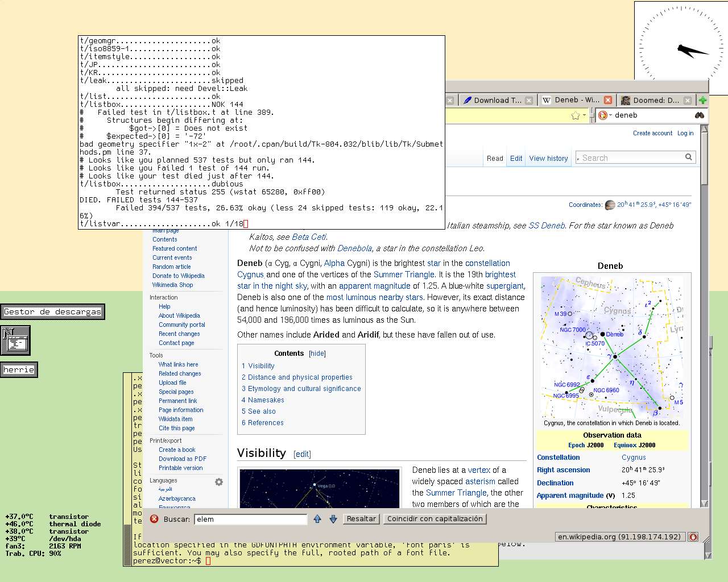The height and width of the screenshot is (582, 728).
Task: Toggle Coincidir con capitalización option
Action: click(x=435, y=519)
